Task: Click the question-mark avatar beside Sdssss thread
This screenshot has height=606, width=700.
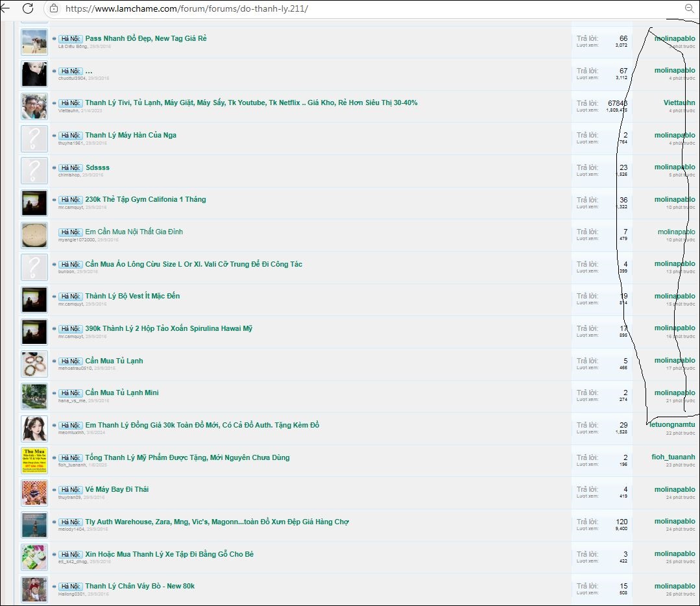Action: pos(34,171)
